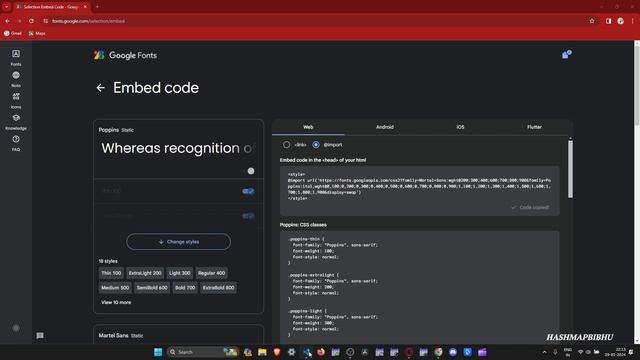The width and height of the screenshot is (640, 360).
Task: Switch to the iOS tab
Action: [460, 127]
